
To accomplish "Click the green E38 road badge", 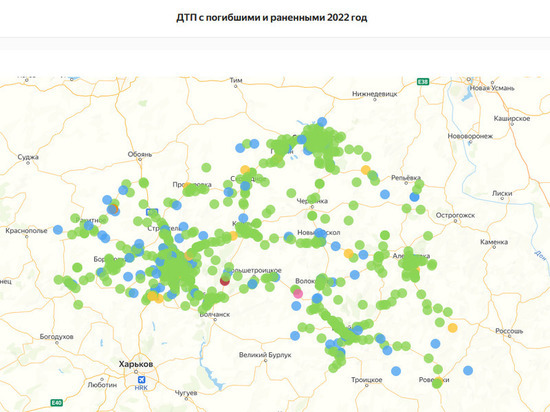I will (x=423, y=82).
